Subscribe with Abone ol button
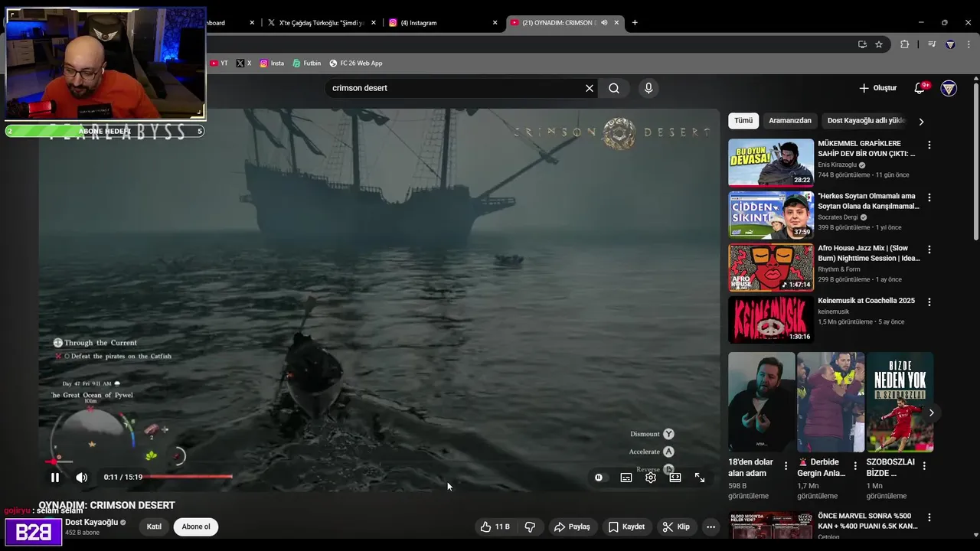The height and width of the screenshot is (551, 980). 196,527
